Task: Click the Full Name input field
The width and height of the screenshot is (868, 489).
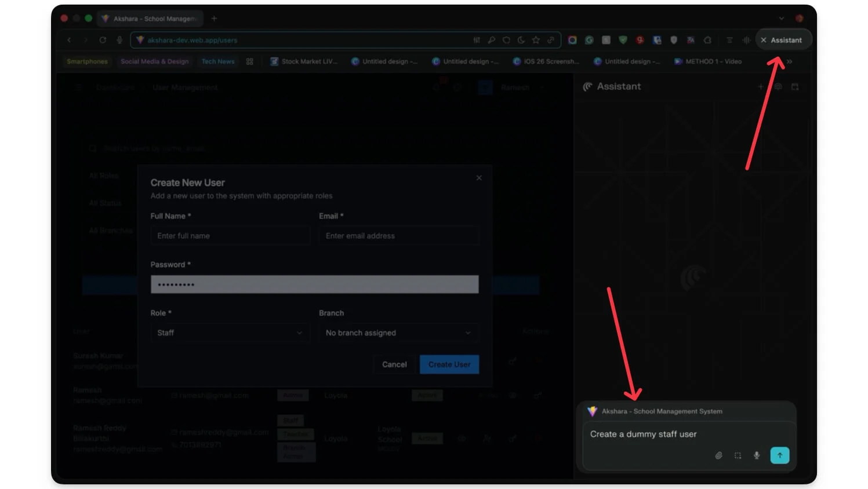Action: [x=230, y=236]
